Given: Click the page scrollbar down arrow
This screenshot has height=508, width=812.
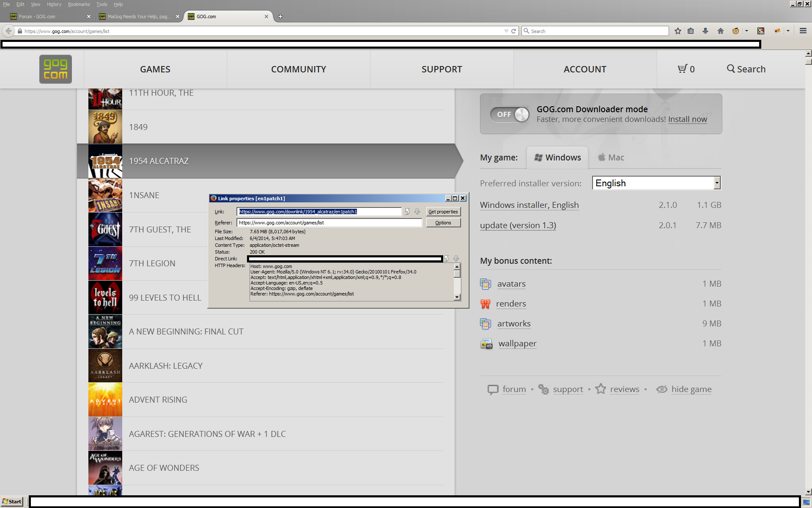Looking at the screenshot, I should 808,491.
